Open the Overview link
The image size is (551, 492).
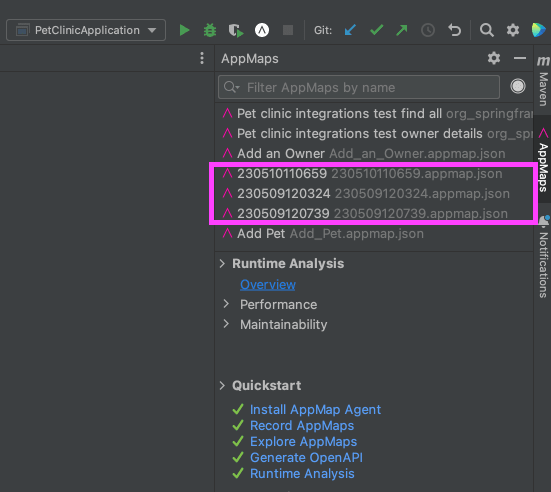(268, 284)
